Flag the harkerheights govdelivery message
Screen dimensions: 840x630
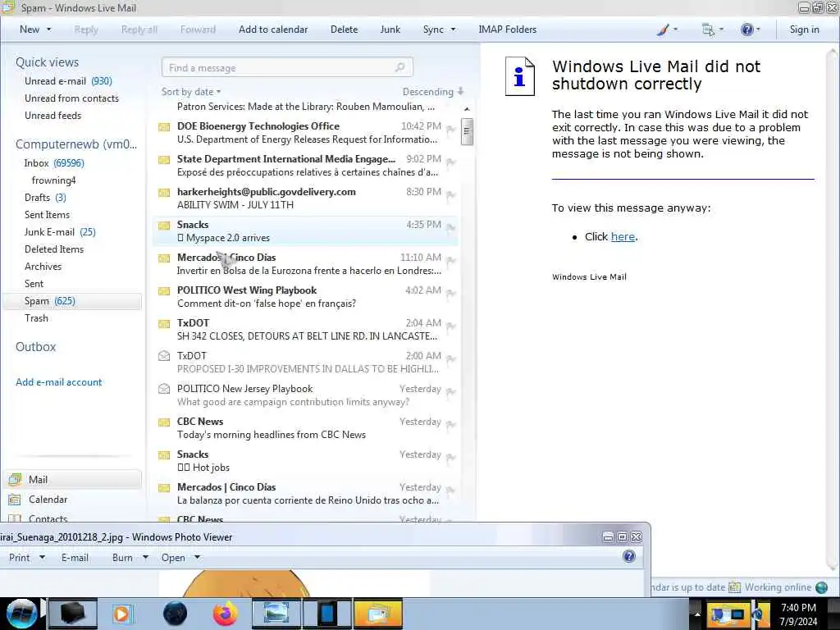click(x=451, y=195)
